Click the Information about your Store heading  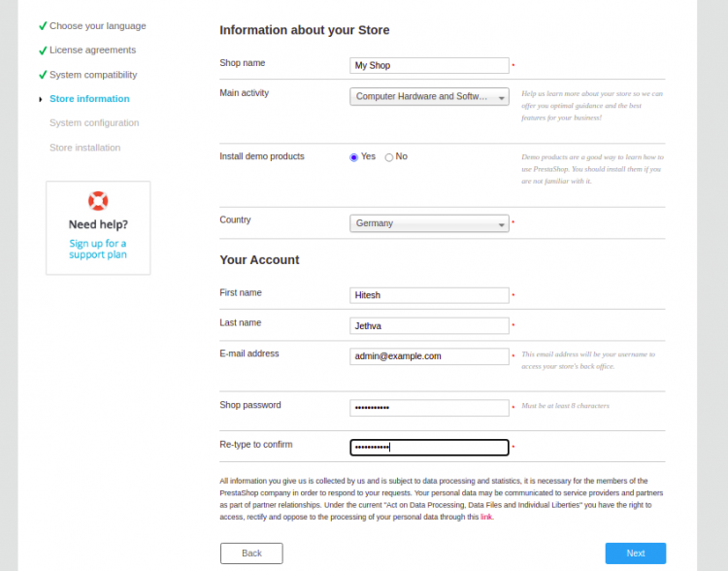tap(305, 30)
